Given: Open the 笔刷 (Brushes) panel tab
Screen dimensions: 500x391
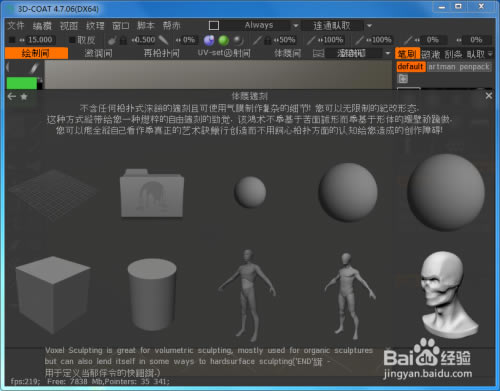Looking at the screenshot, I should point(407,54).
